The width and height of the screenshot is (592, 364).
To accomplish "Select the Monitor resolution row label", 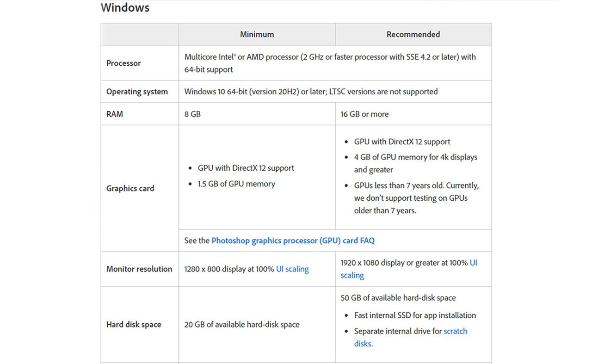I will click(x=139, y=269).
